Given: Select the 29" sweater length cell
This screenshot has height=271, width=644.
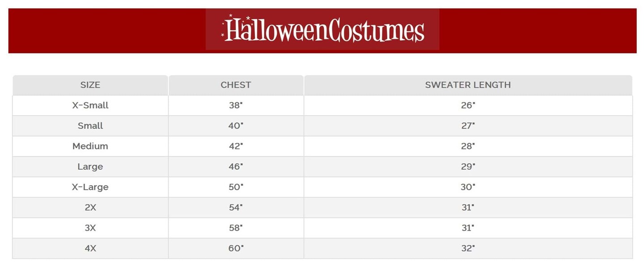Looking at the screenshot, I should (x=468, y=167).
